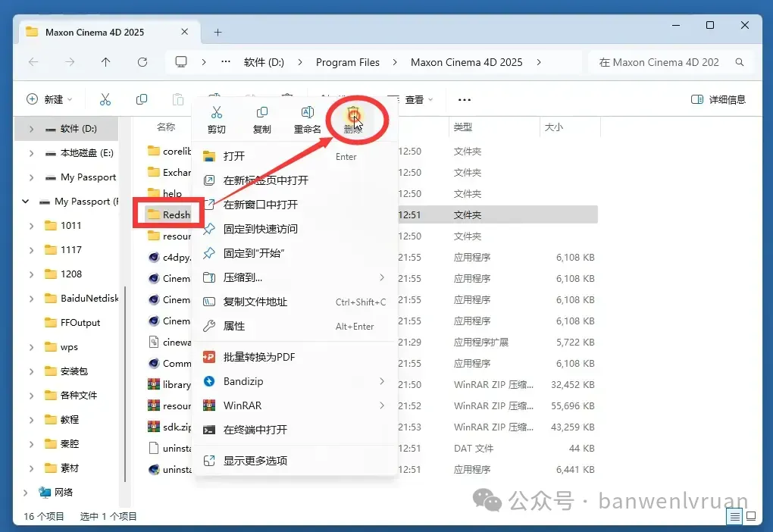This screenshot has width=773, height=532.
Task: Click the three-dots See more toolbar button
Action: [x=465, y=99]
